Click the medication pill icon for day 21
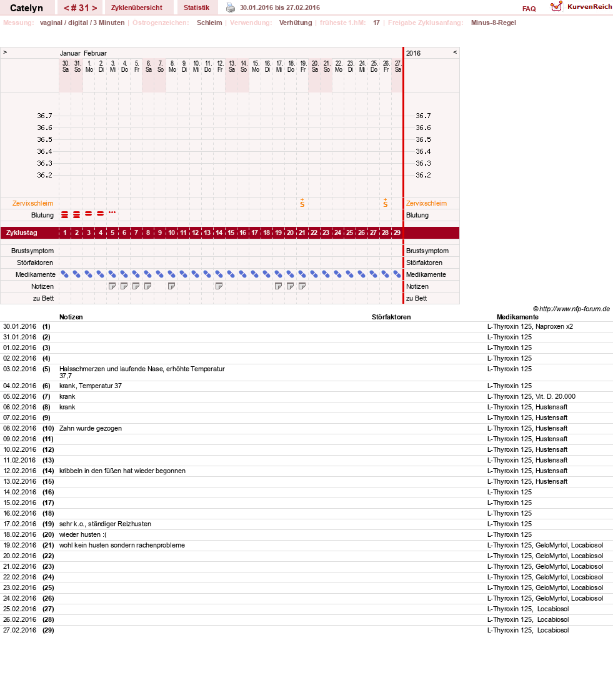 [x=302, y=274]
